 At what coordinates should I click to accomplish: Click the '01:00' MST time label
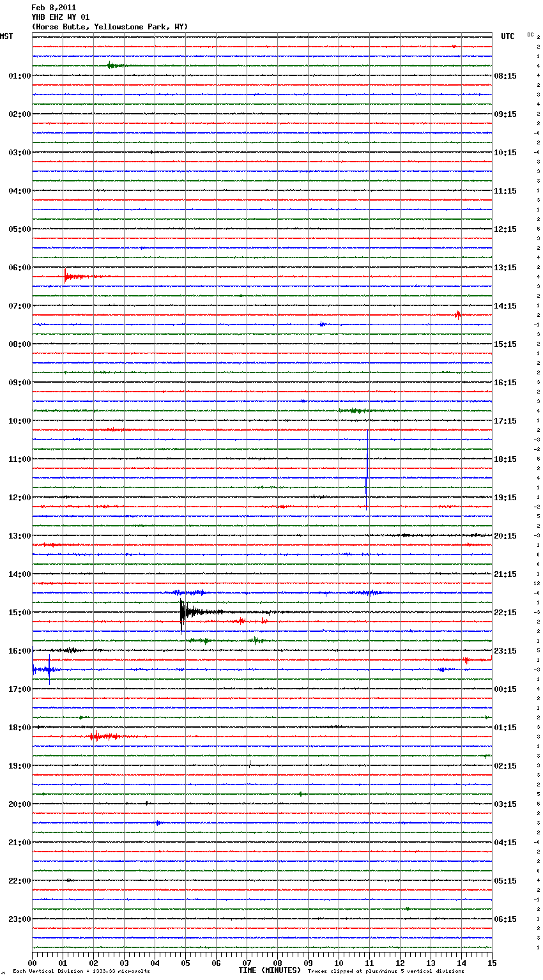(x=19, y=76)
